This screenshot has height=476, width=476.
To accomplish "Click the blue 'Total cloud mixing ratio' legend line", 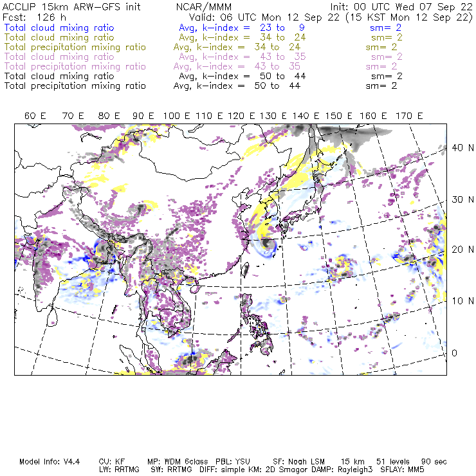I will (59, 28).
